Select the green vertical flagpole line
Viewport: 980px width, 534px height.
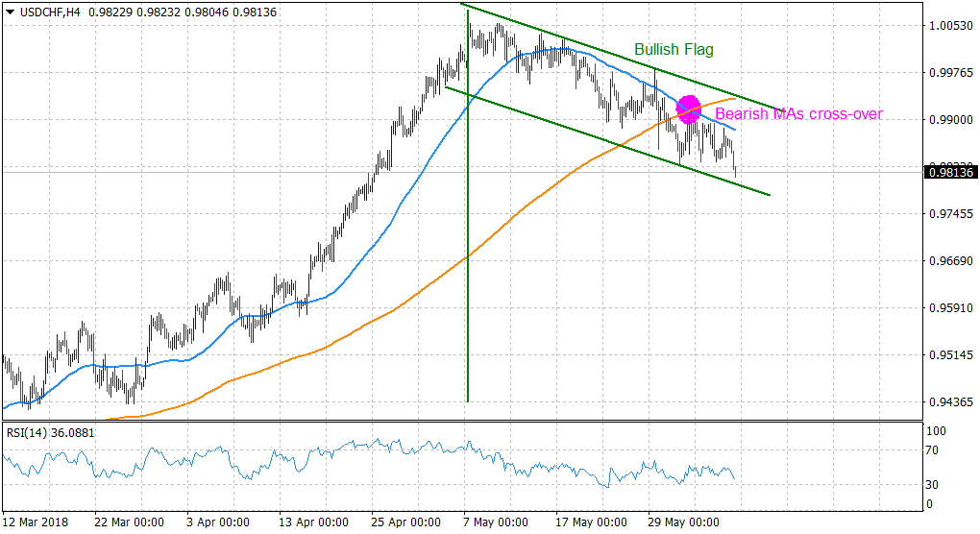pos(467,288)
